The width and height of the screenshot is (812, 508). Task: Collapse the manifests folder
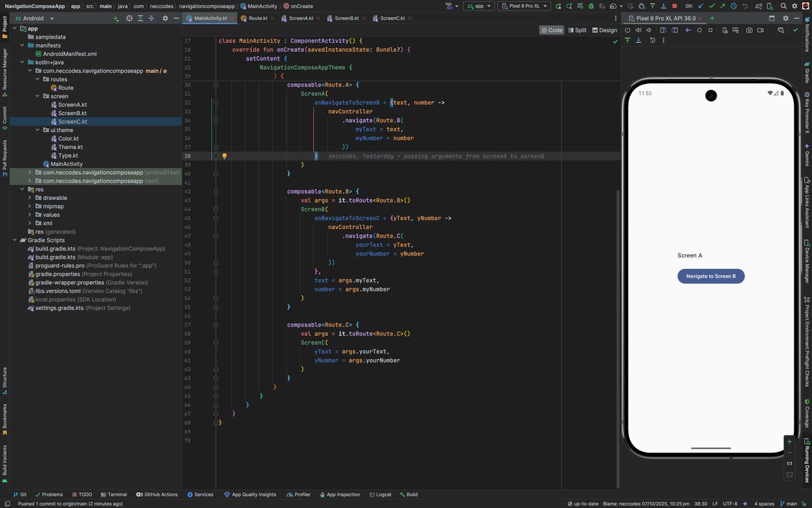point(22,45)
